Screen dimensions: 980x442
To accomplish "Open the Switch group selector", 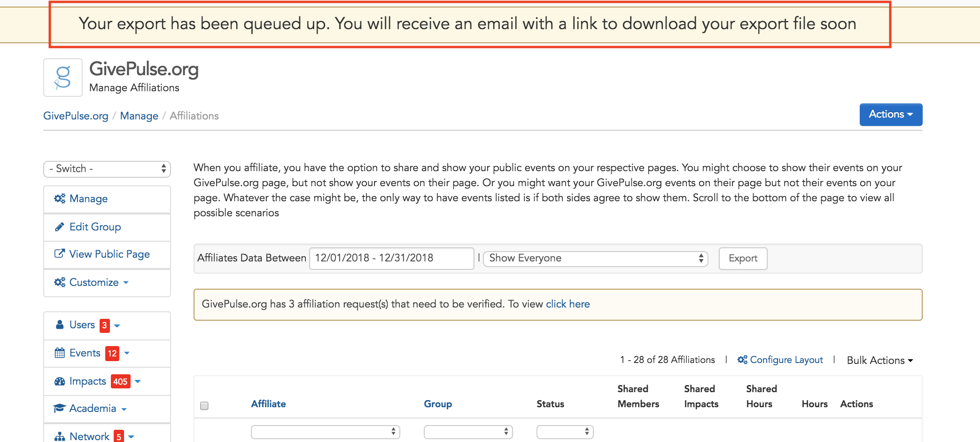I will [x=107, y=169].
